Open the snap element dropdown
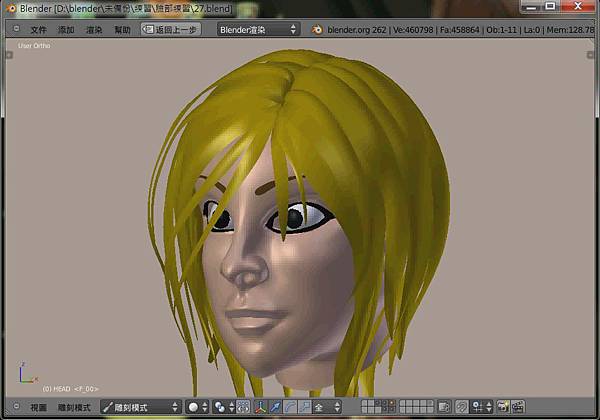The height and width of the screenshot is (420, 600). pos(481,407)
